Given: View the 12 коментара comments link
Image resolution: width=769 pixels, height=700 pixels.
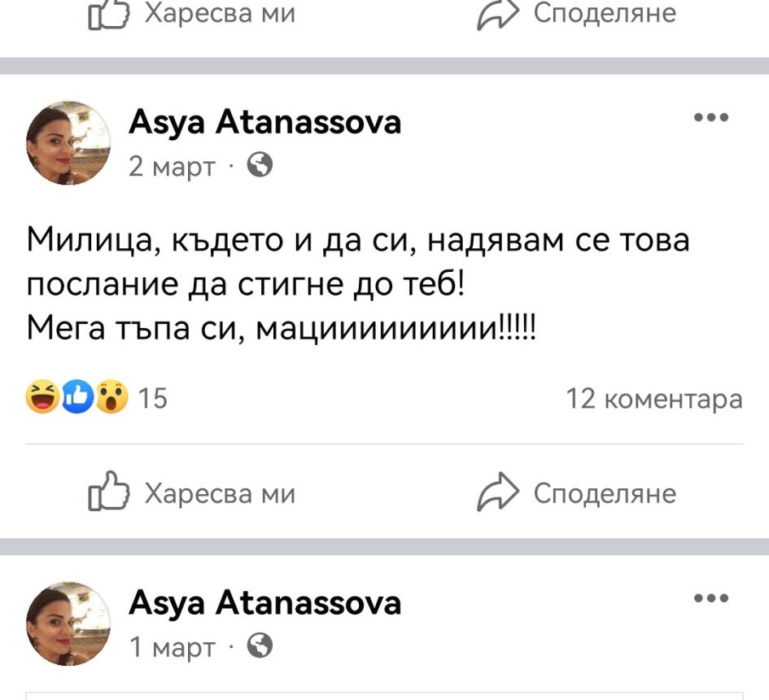Looking at the screenshot, I should pos(653,399).
